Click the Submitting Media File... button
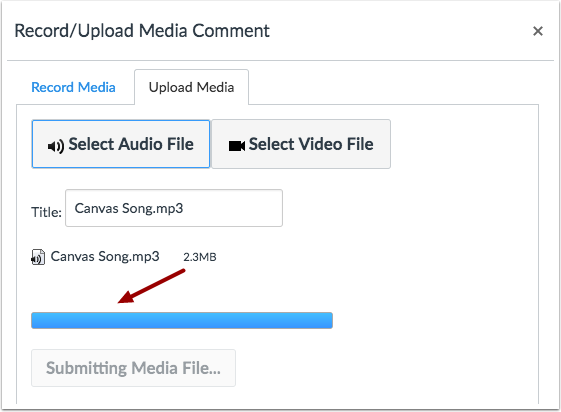The height and width of the screenshot is (412, 561). point(133,368)
